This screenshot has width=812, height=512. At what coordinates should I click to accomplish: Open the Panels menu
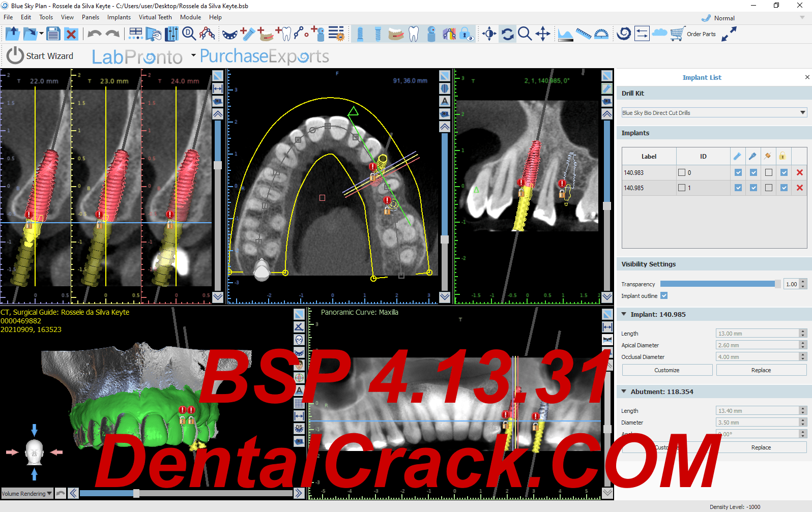(91, 17)
